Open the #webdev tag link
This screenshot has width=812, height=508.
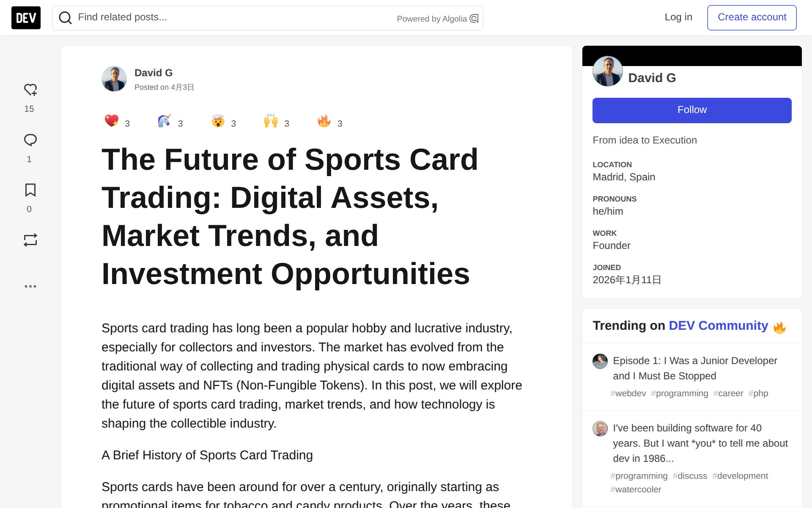pyautogui.click(x=628, y=393)
